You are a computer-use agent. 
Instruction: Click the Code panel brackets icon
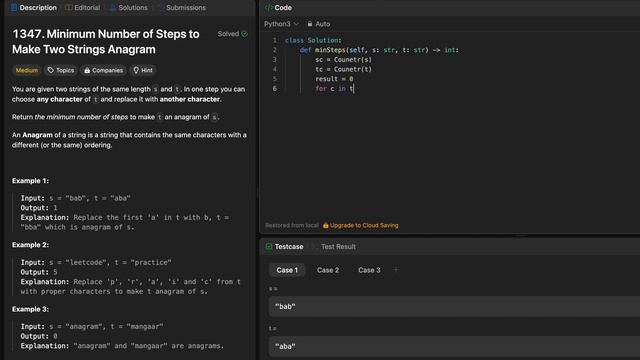(269, 8)
